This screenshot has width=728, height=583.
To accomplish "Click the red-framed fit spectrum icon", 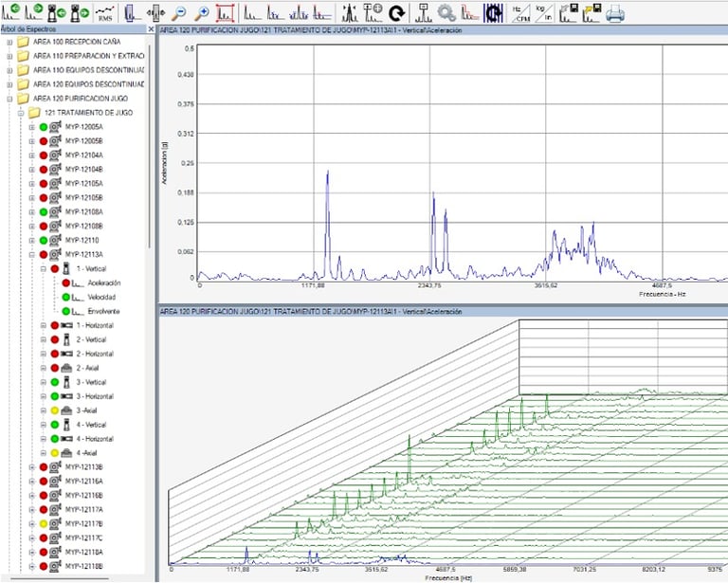I will (225, 13).
